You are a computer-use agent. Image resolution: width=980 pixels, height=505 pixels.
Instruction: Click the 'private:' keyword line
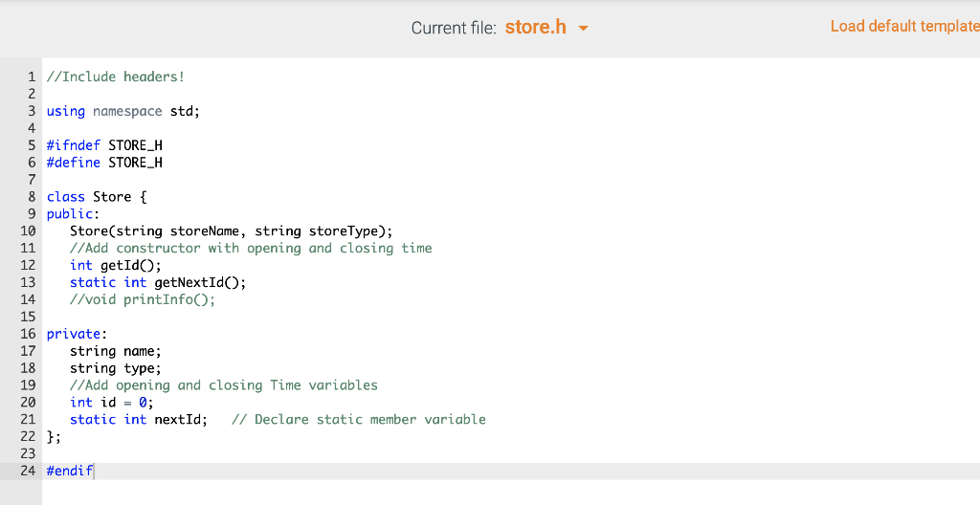click(77, 334)
